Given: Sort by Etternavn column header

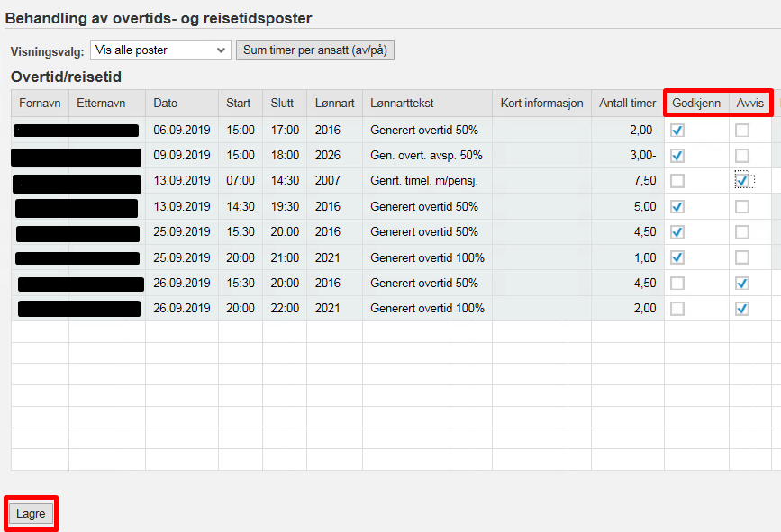Looking at the screenshot, I should [107, 103].
